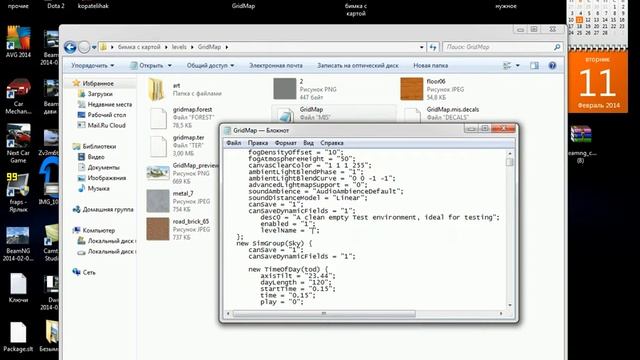Screen dimensions: 640x360
Task: Open the view options dropdown arrow
Action: [x=518, y=65]
